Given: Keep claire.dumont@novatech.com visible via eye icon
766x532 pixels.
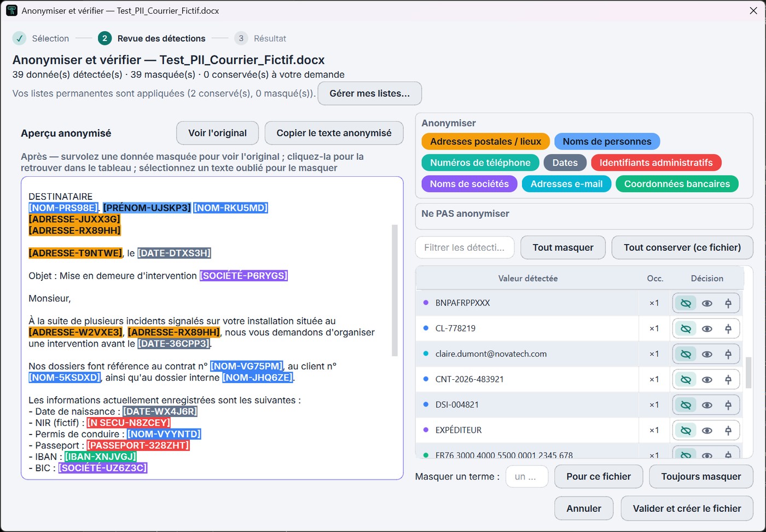Looking at the screenshot, I should [x=707, y=354].
